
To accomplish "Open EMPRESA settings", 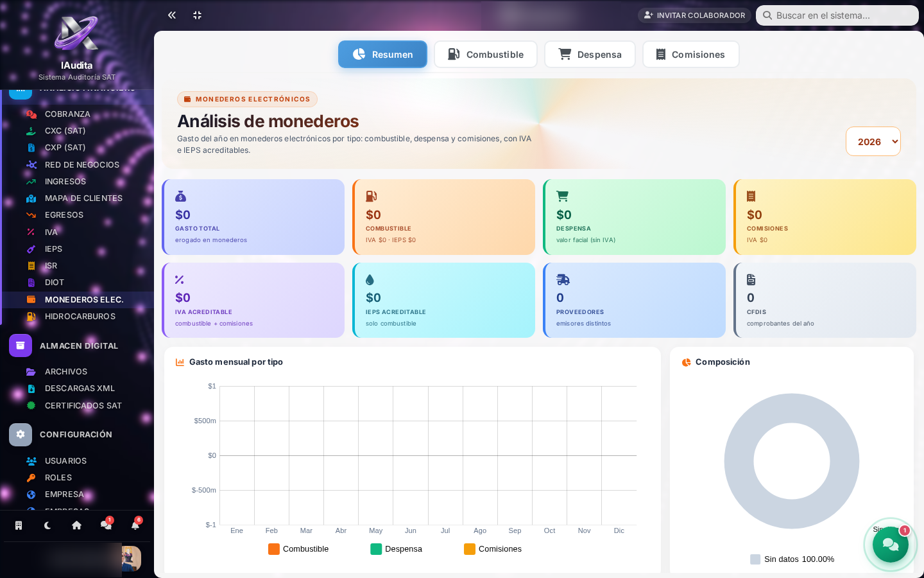I will coord(77,494).
